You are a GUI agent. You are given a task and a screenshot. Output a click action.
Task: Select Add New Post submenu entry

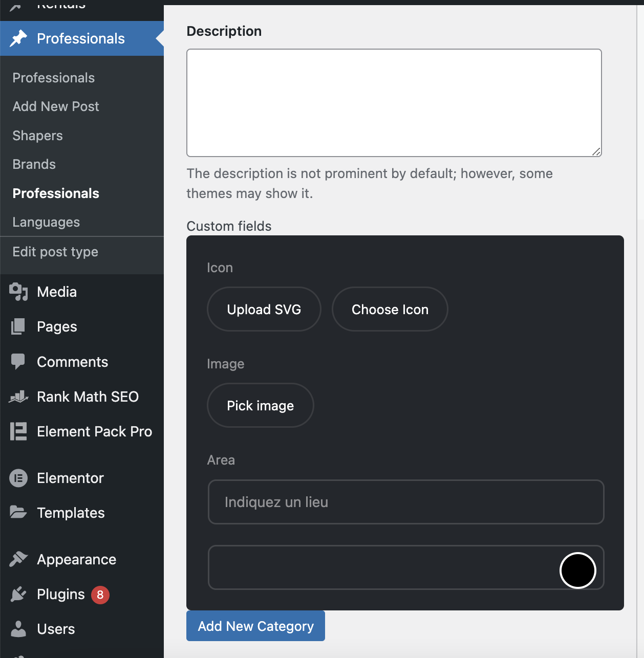[56, 106]
